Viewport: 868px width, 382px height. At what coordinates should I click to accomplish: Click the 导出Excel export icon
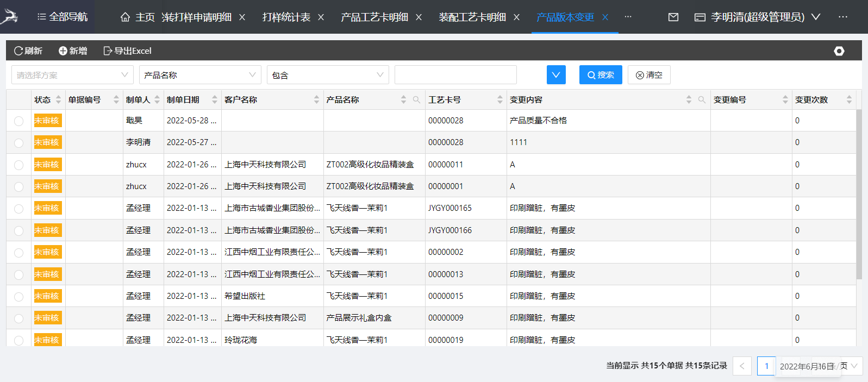[108, 51]
